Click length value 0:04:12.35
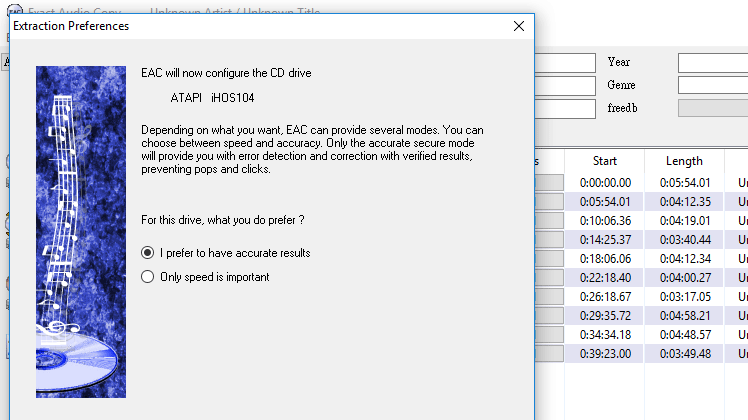 [685, 202]
